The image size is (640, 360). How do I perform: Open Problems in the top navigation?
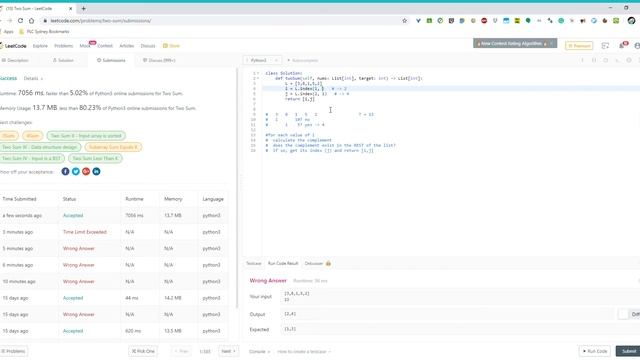[63, 46]
